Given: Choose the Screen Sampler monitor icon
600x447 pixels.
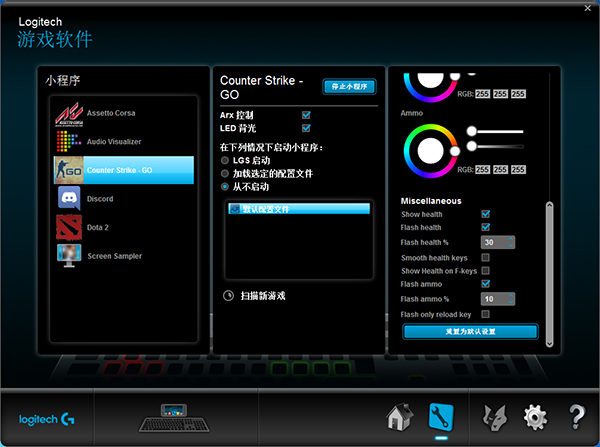Looking at the screenshot, I should (x=69, y=256).
